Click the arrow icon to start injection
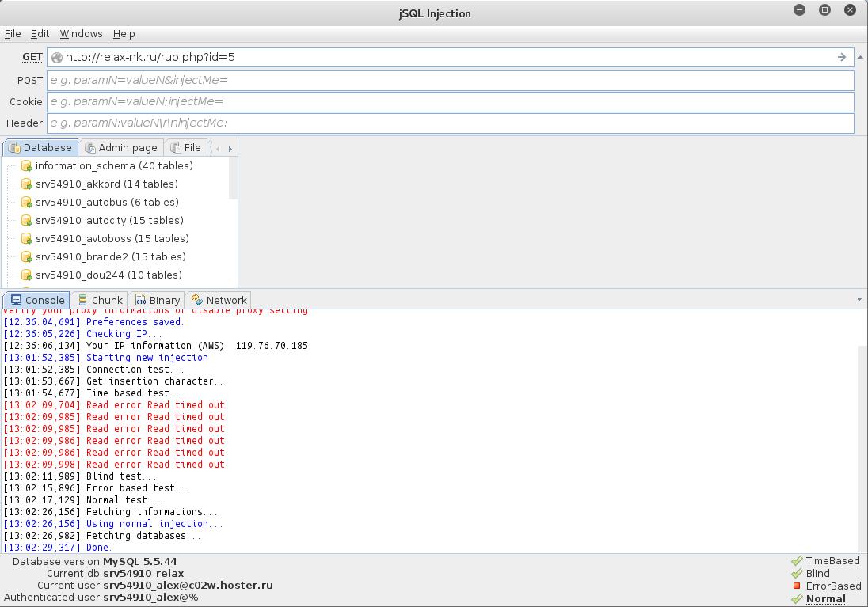This screenshot has height=607, width=868. 842,57
